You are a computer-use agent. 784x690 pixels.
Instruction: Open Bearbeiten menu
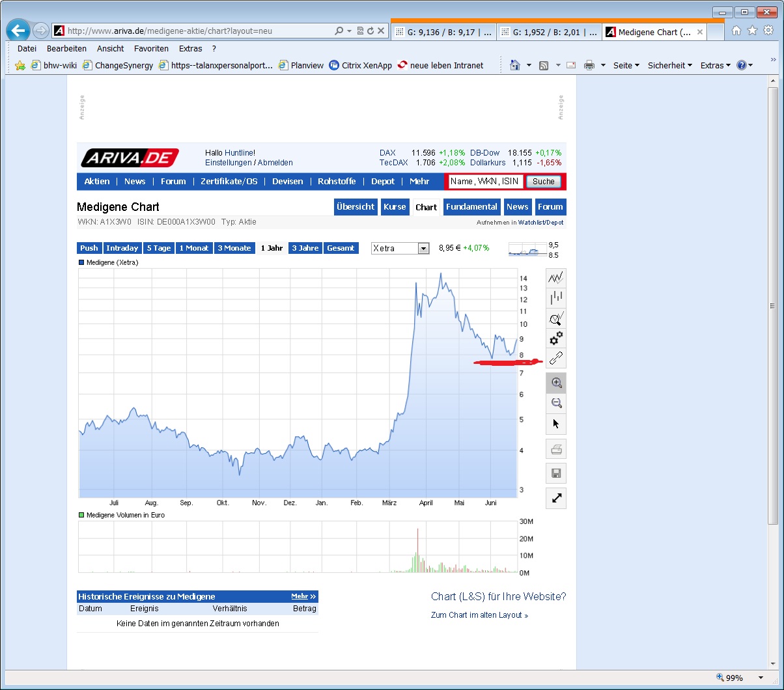(x=66, y=49)
